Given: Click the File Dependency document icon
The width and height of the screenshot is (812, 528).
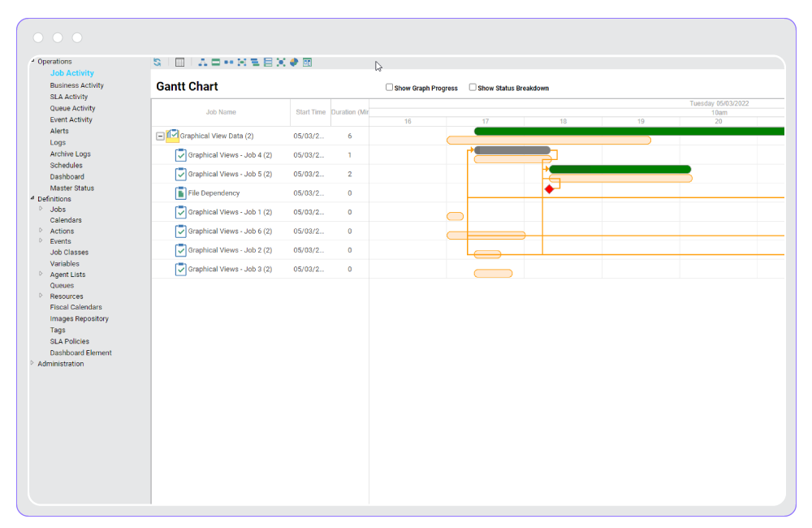Looking at the screenshot, I should 180,193.
